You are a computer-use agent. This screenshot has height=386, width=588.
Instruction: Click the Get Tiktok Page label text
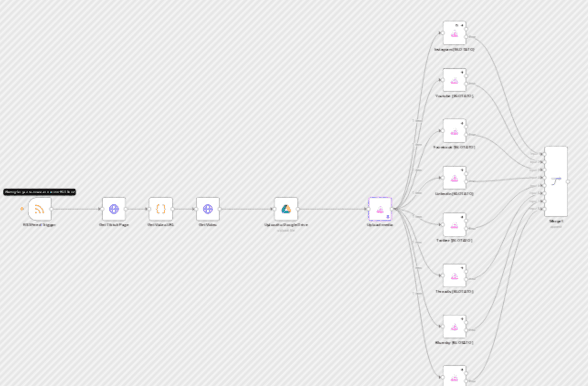point(114,225)
